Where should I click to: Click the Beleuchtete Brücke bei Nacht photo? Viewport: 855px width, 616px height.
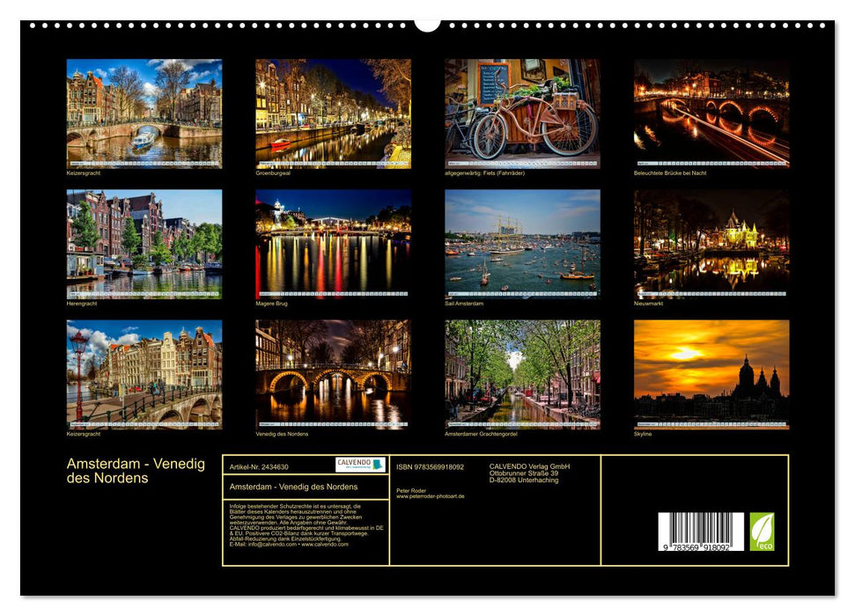pos(711,114)
